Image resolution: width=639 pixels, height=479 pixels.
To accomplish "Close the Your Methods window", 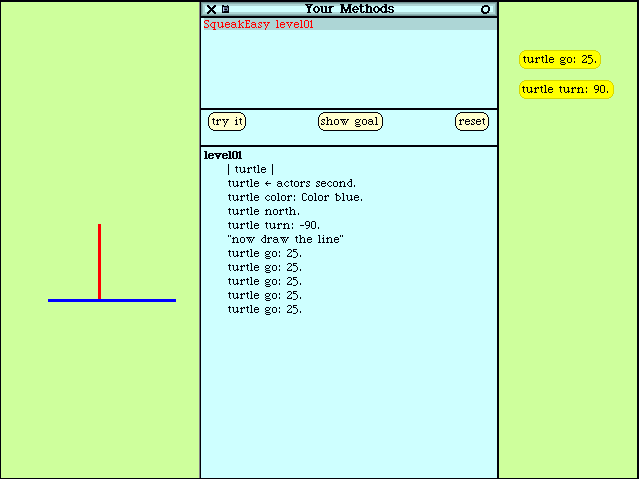I will 211,9.
